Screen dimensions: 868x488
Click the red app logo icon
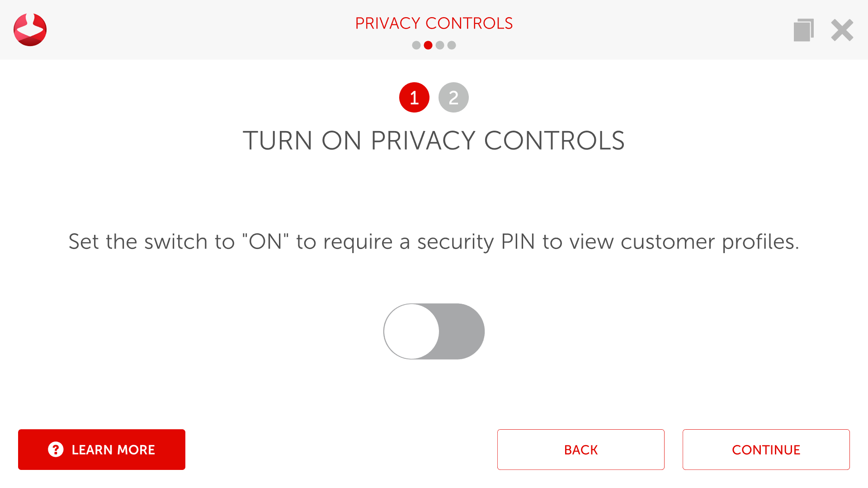point(30,30)
